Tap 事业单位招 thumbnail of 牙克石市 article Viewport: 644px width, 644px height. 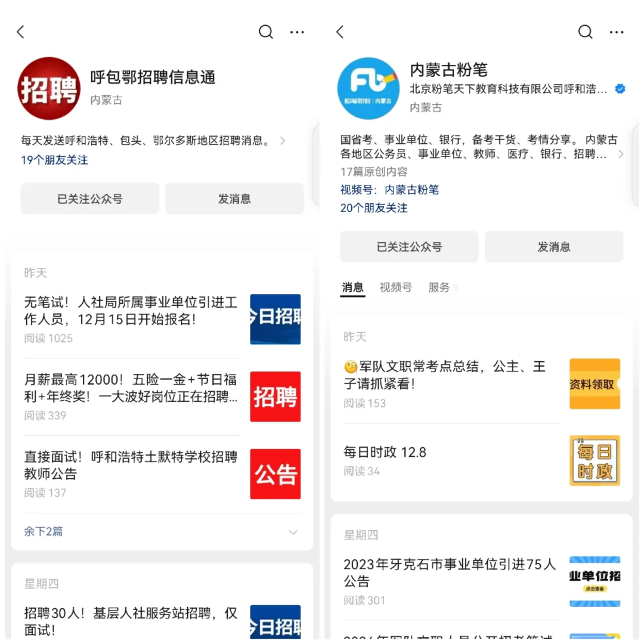(x=595, y=581)
